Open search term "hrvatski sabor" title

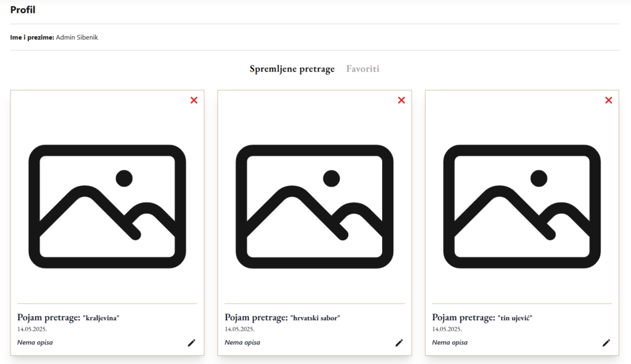pyautogui.click(x=282, y=317)
